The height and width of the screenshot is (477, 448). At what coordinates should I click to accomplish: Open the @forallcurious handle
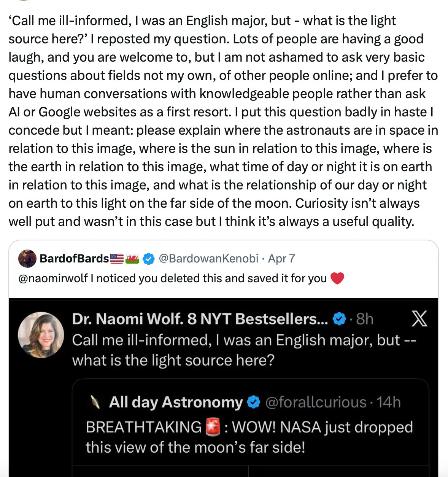point(316,402)
